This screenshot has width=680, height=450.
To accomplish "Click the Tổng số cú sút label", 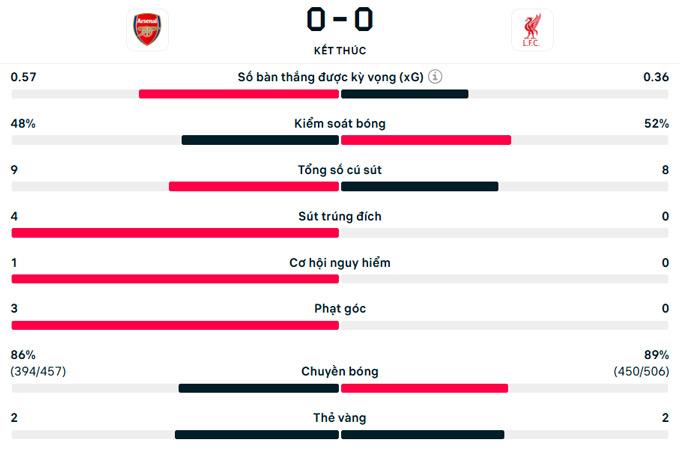I will (x=340, y=170).
